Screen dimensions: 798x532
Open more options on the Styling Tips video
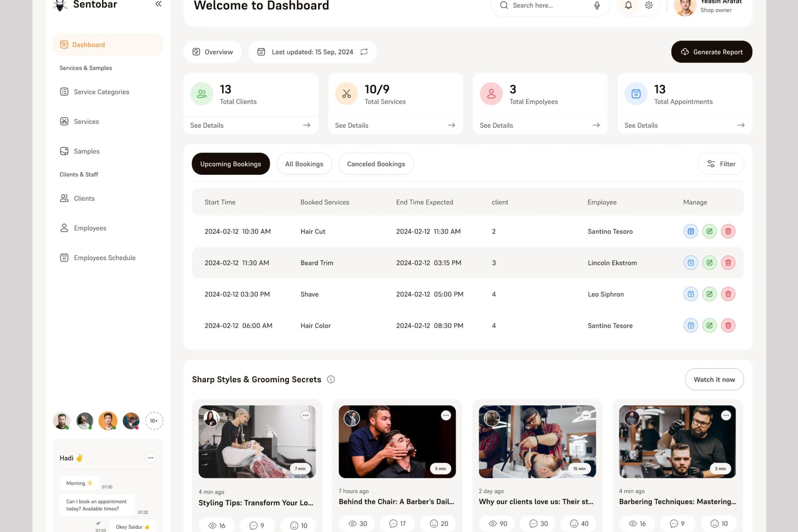[305, 416]
